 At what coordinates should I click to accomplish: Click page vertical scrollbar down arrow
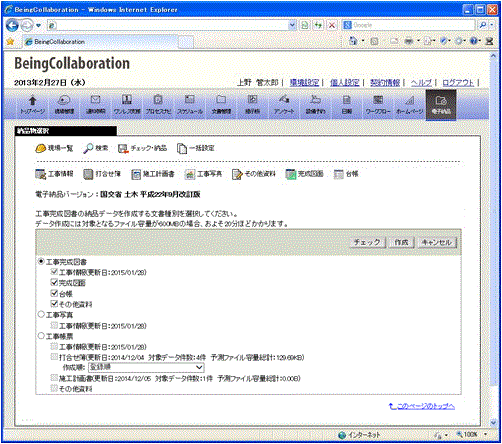494,422
